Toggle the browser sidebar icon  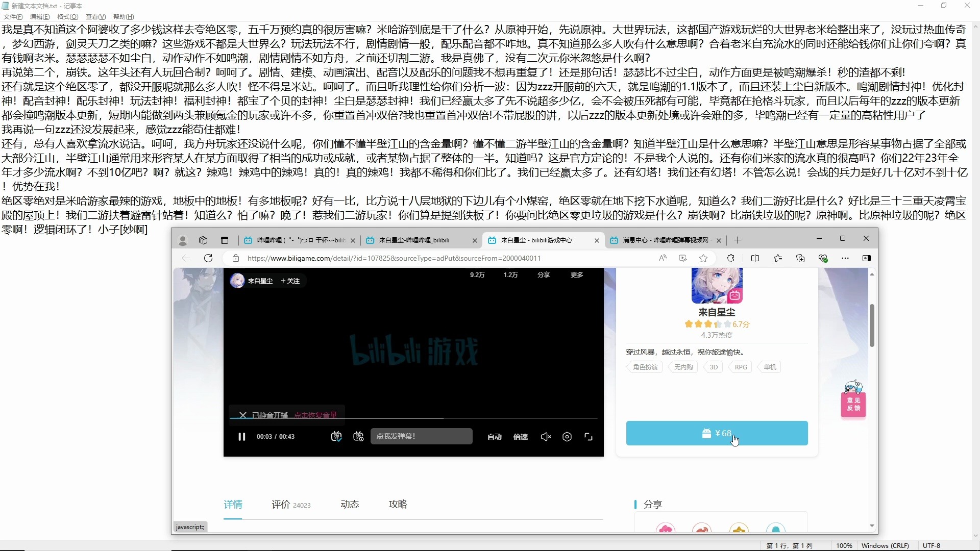coord(867,258)
